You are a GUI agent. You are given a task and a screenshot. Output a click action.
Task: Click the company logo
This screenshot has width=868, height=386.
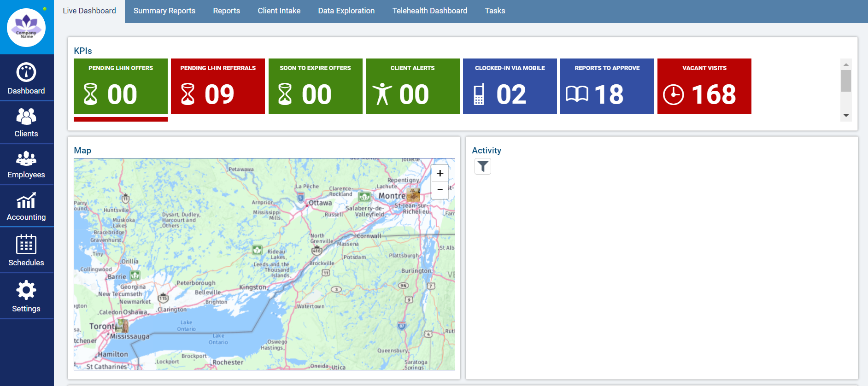tap(26, 28)
